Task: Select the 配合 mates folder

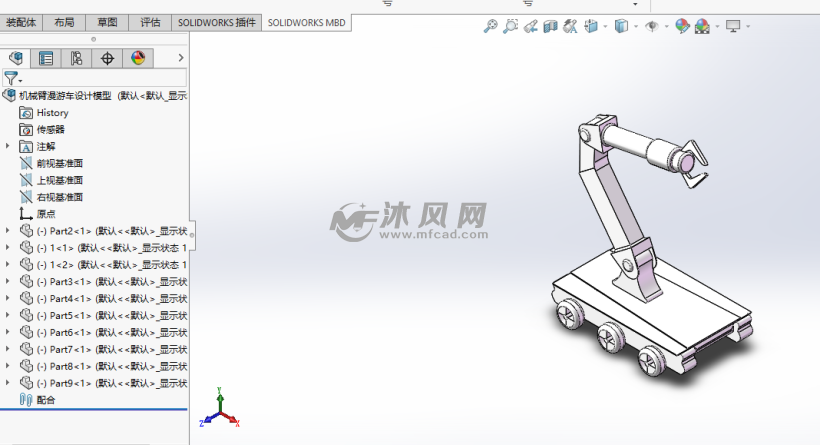Action: (45, 400)
